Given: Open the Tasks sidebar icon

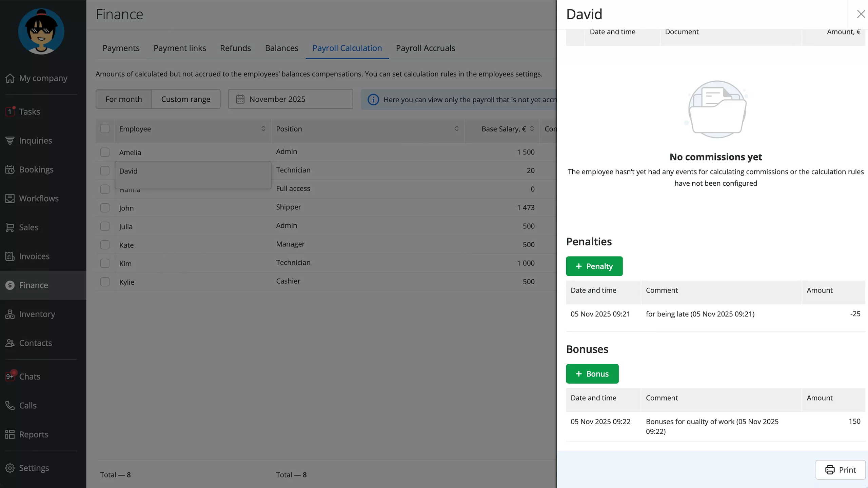Looking at the screenshot, I should pos(10,111).
